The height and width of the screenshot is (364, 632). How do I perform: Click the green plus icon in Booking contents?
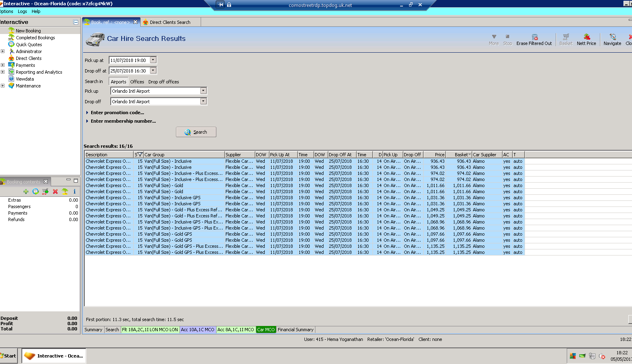click(26, 192)
